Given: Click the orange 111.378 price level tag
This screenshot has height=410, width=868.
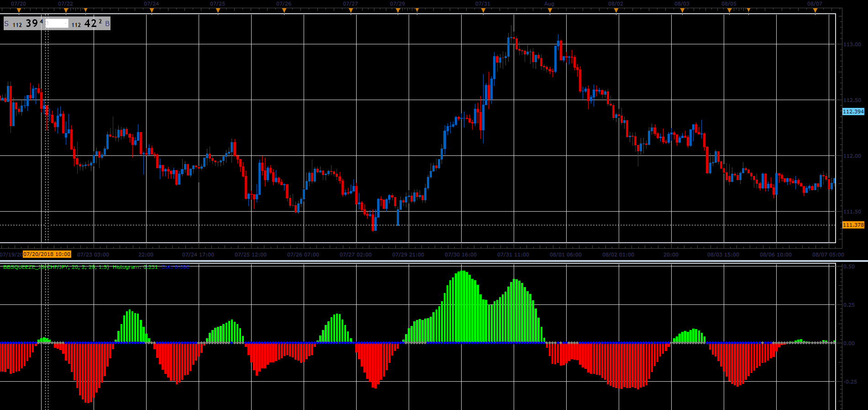Looking at the screenshot, I should coord(853,225).
